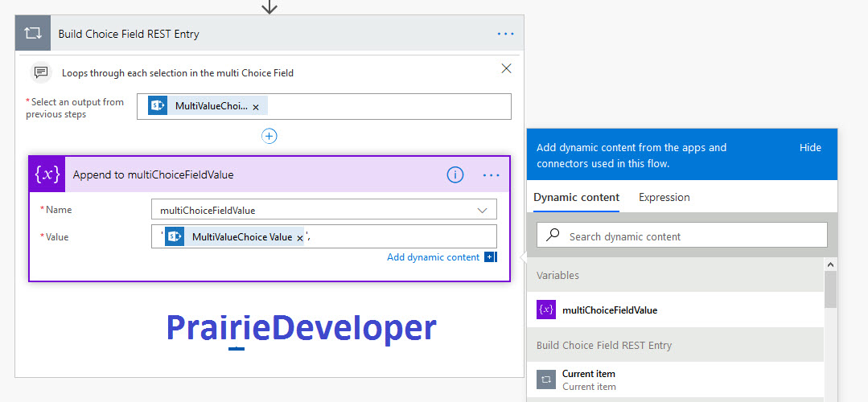This screenshot has width=868, height=402.
Task: Open the Build Choice Field REST Entry ellipsis menu
Action: pyautogui.click(x=505, y=34)
